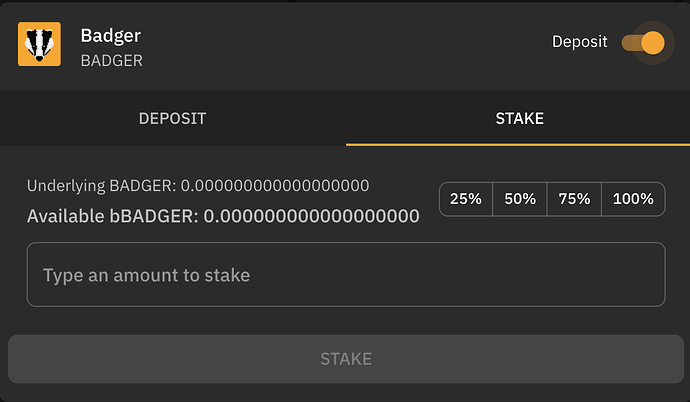This screenshot has height=402, width=690.
Task: Click the BADGER ticker subtitle
Action: pos(111,59)
